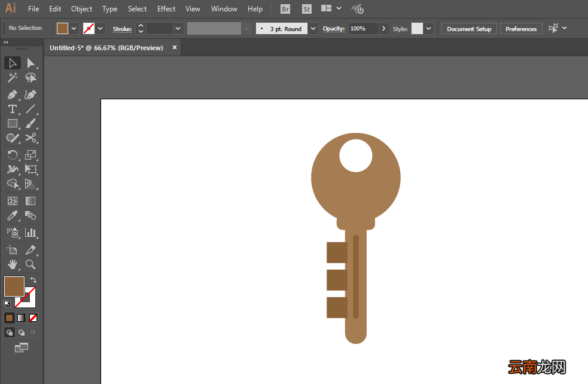Open the Type menu

click(x=110, y=8)
